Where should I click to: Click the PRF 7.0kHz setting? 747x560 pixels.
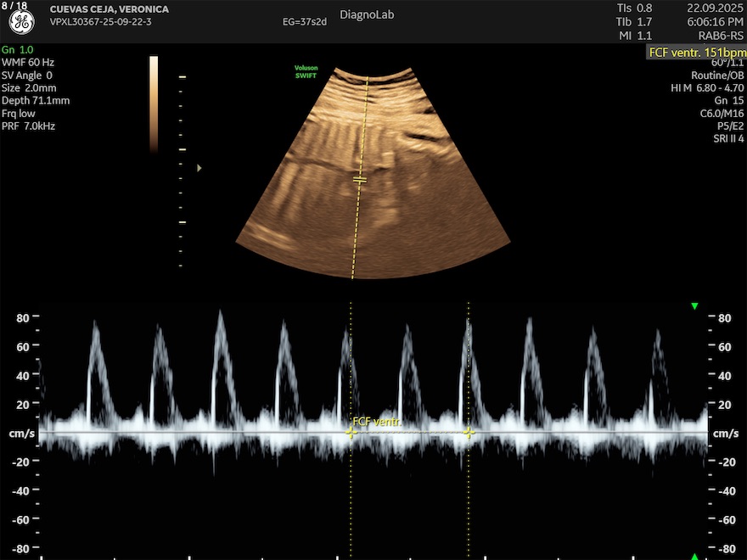pos(29,126)
